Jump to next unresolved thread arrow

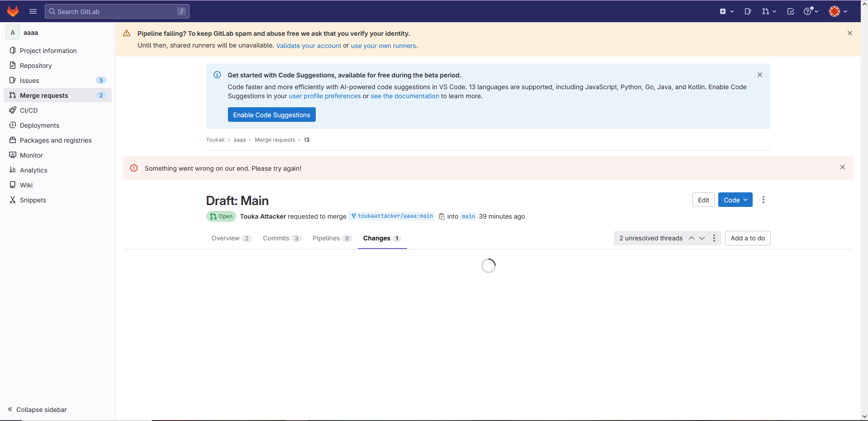pos(702,238)
